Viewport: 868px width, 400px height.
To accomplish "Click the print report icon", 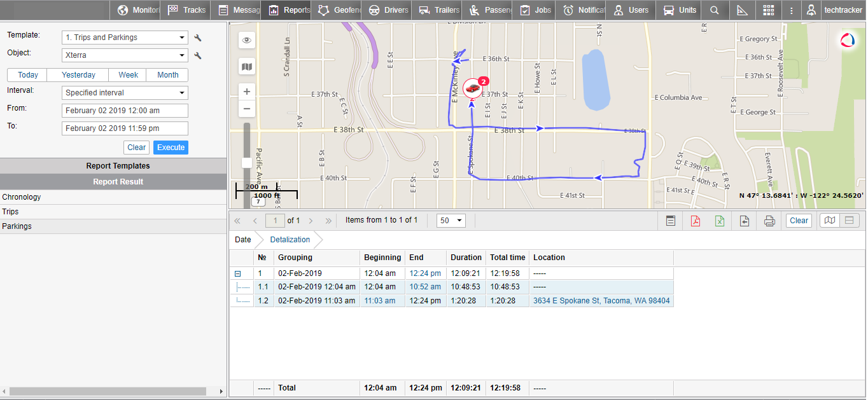I will (769, 221).
